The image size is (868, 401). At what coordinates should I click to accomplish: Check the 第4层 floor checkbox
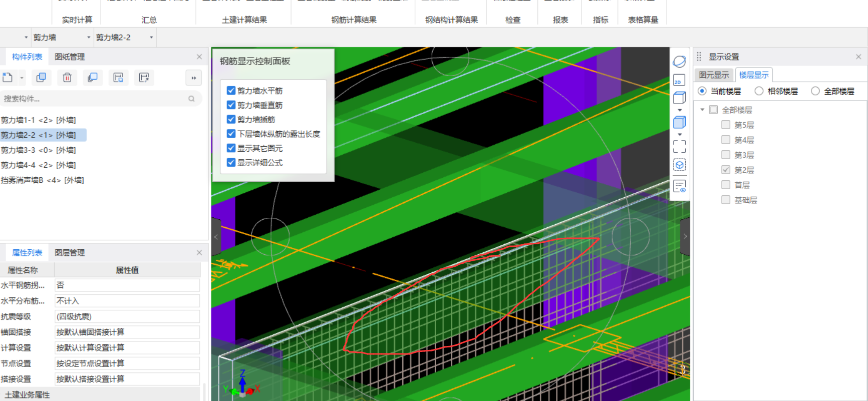coord(726,140)
